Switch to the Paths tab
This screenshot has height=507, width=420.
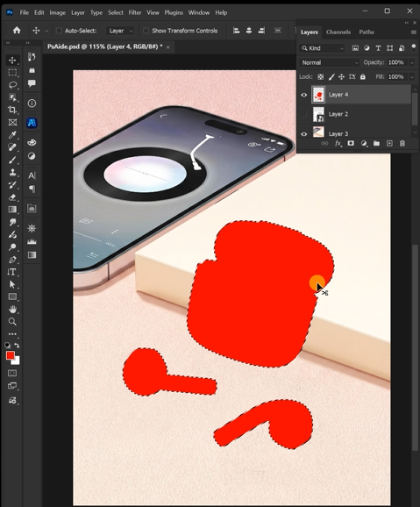367,32
